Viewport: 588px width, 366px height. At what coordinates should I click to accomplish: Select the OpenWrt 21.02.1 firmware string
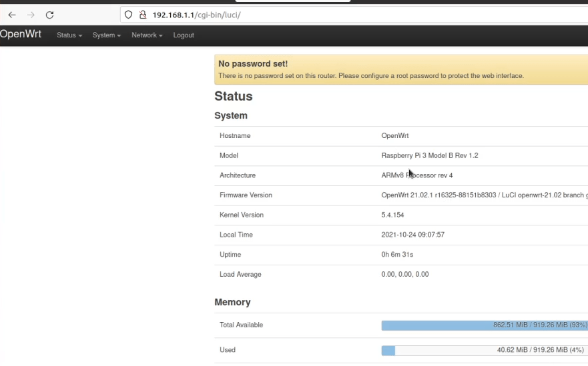coord(485,195)
